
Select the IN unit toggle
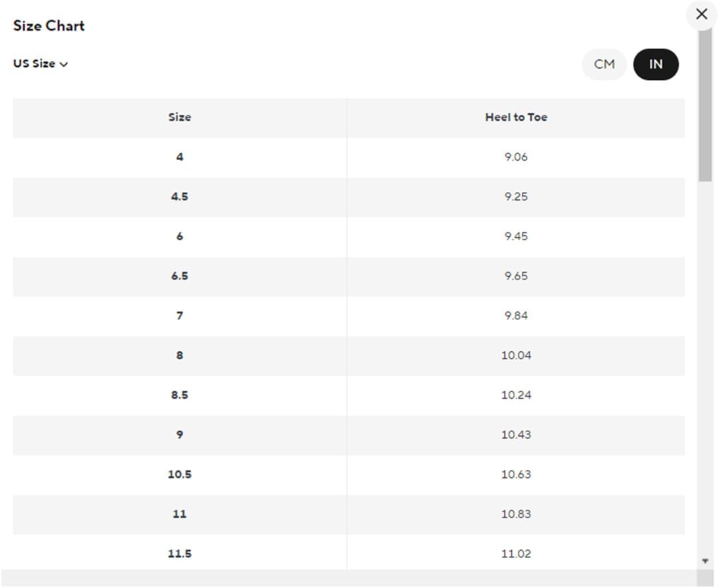656,64
